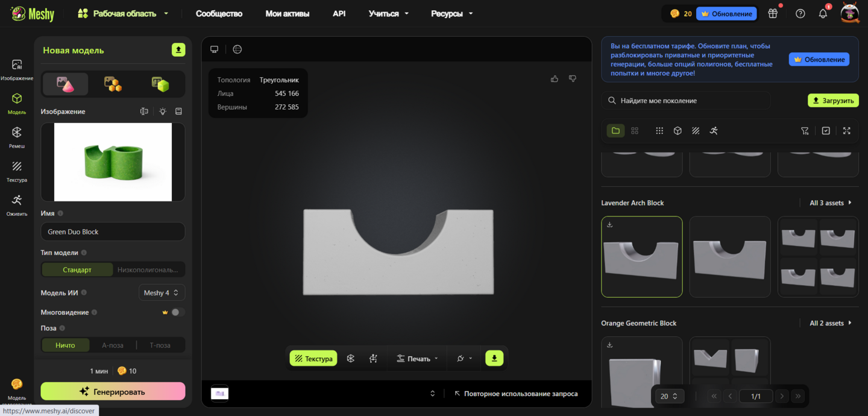Click the green download icon in viewer toolbar
This screenshot has height=416, width=868.
pyautogui.click(x=494, y=358)
